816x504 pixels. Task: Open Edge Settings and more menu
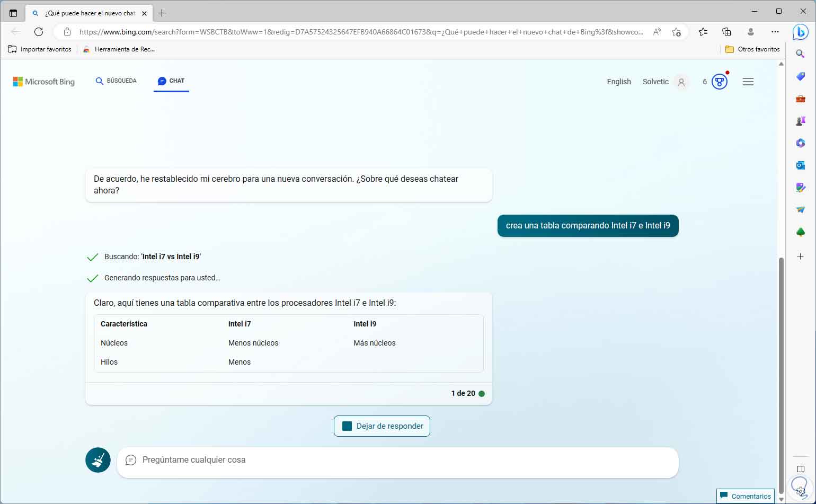click(x=775, y=32)
